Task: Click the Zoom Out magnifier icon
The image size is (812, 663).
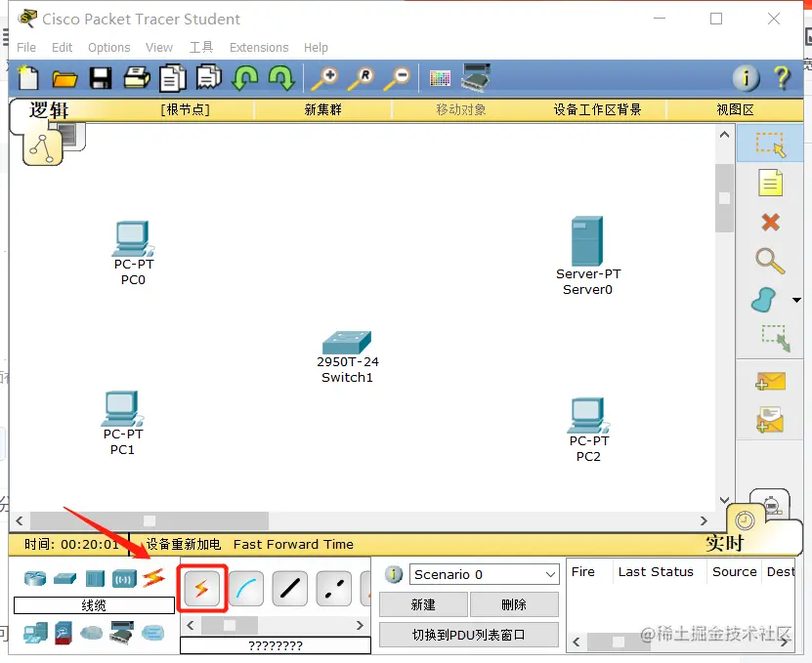Action: pyautogui.click(x=397, y=79)
